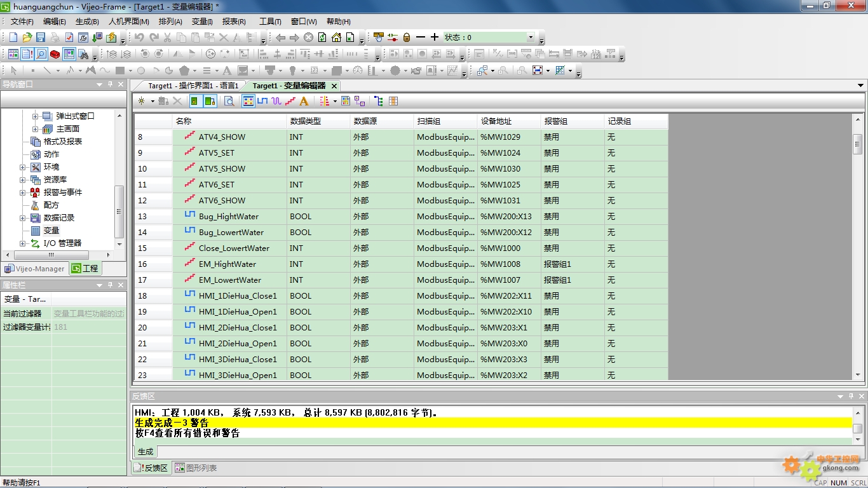This screenshot has width=868, height=488.
Task: Click the grid display icon
Action: 560,71
